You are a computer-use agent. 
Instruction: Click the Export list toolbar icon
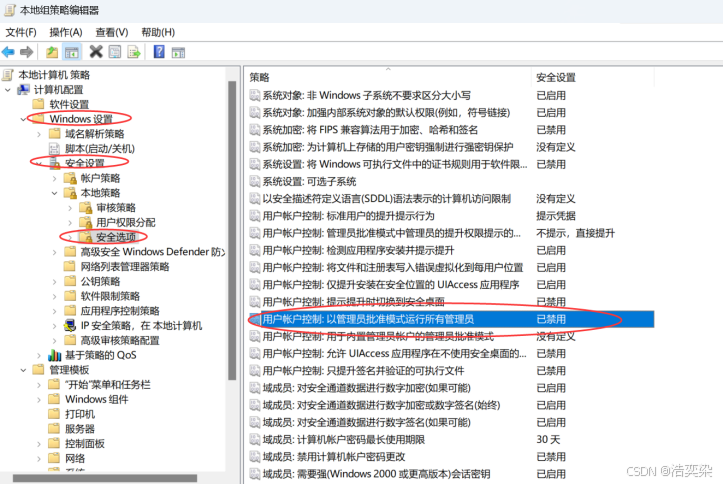coord(134,52)
